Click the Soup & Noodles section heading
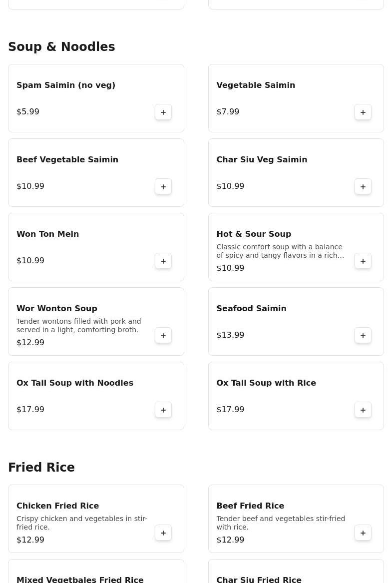 (61, 47)
